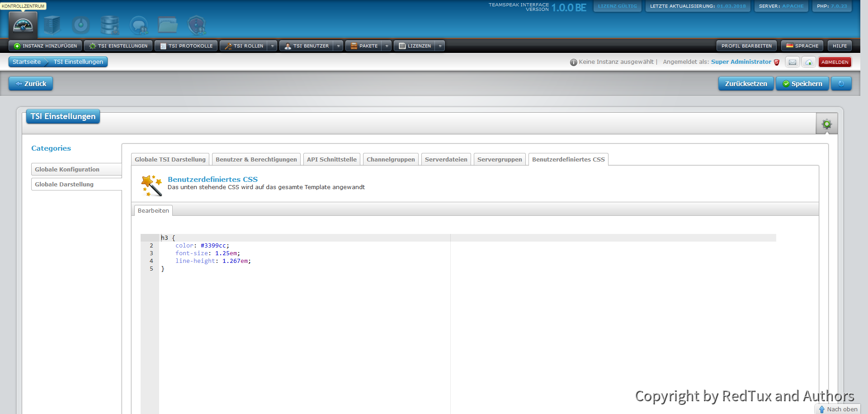Viewport: 868px width, 414px height.
Task: Click the round power dial icon
Action: point(81,25)
